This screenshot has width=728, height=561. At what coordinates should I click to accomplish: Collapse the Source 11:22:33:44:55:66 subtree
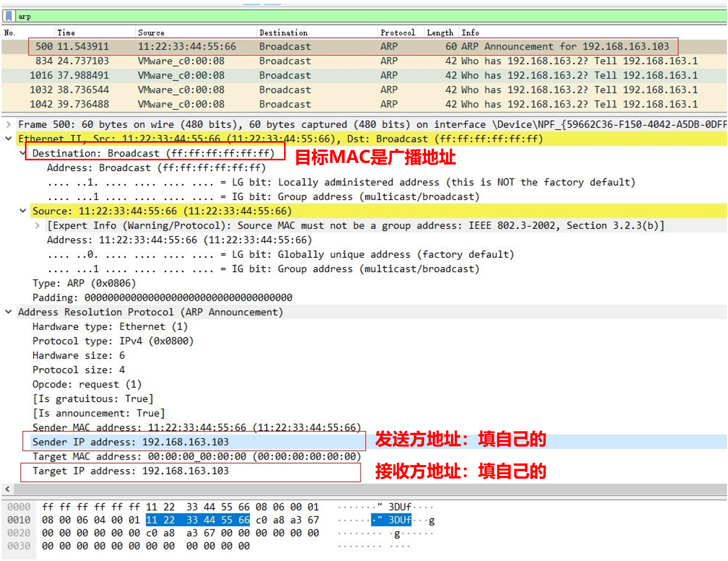pos(22,211)
